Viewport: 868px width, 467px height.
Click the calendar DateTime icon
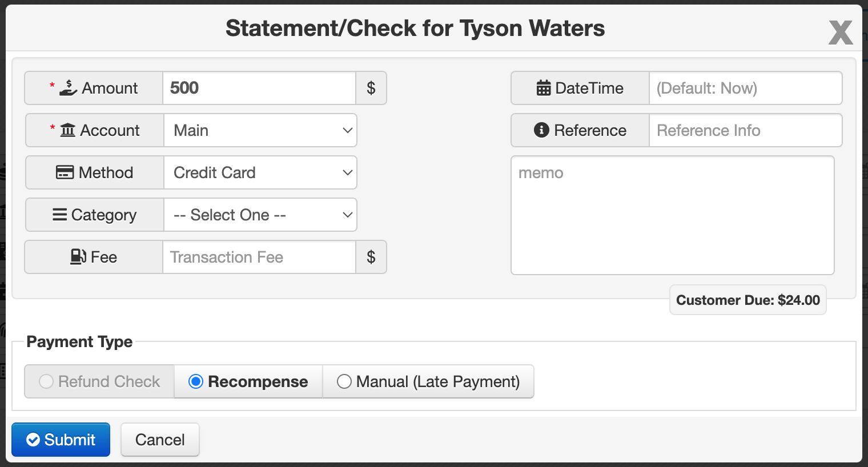(544, 88)
